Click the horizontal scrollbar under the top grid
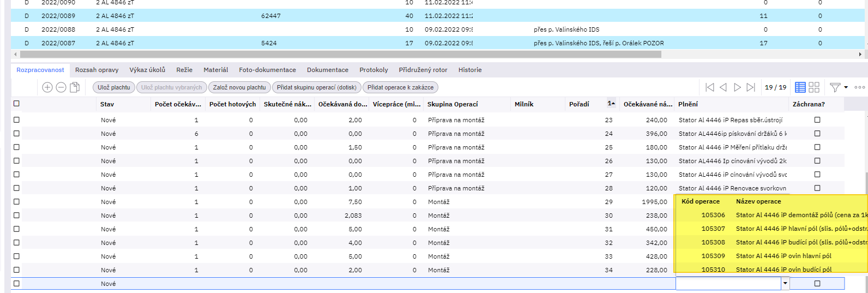 338,55
